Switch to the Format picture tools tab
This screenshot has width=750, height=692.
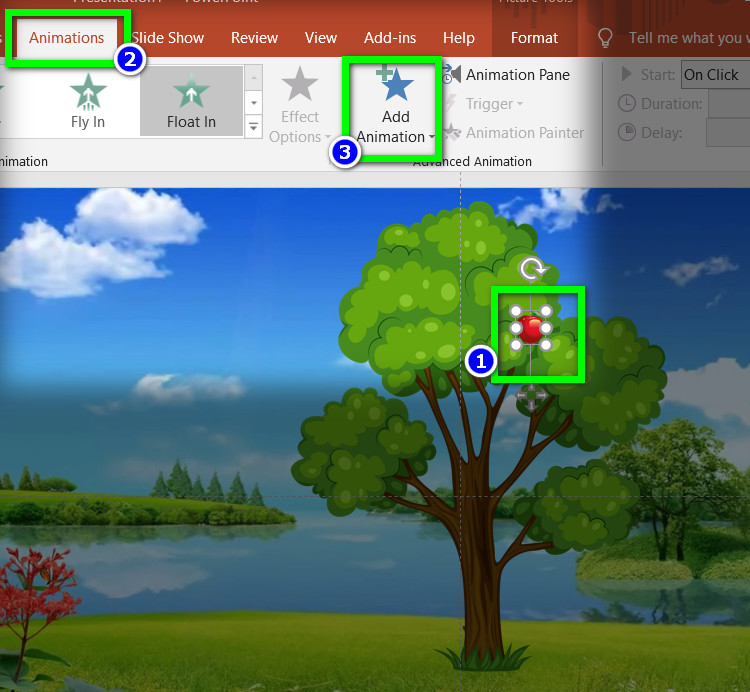534,38
